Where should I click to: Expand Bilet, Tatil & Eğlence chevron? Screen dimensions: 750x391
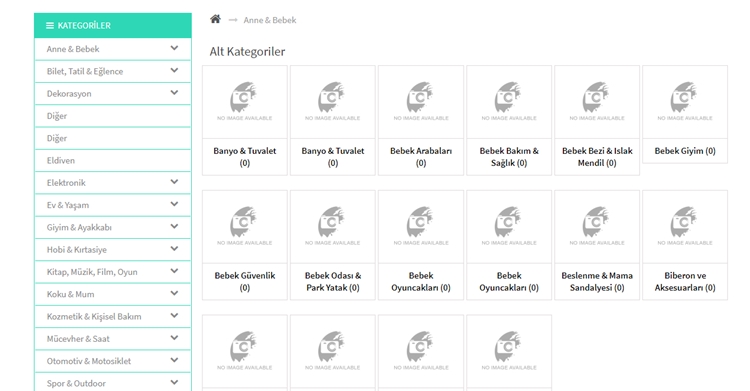[174, 71]
